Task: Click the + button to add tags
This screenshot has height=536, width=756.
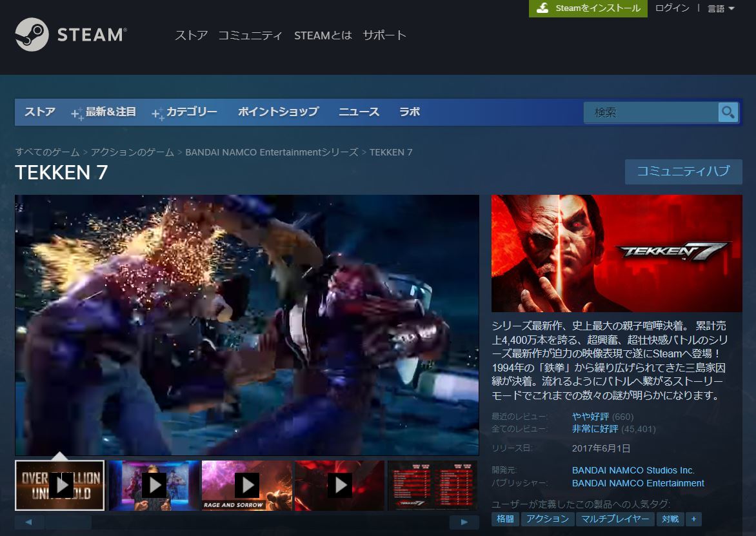Action: click(693, 519)
